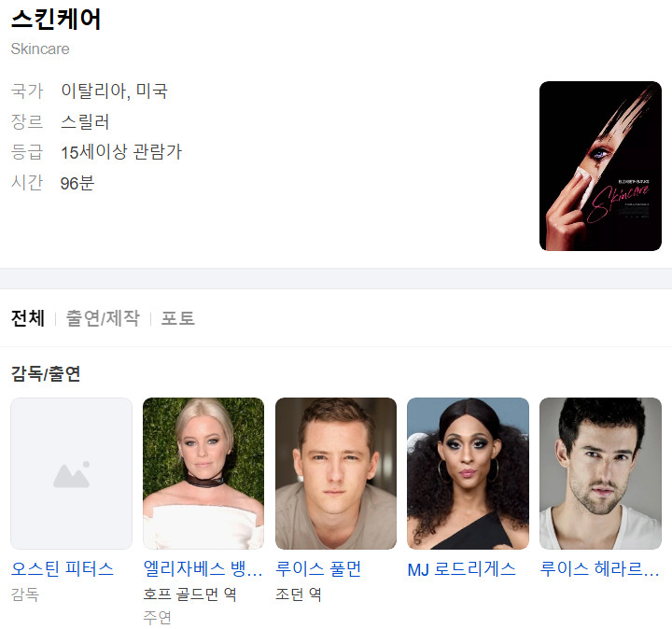
Task: Open the 포토 tab
Action: click(178, 318)
